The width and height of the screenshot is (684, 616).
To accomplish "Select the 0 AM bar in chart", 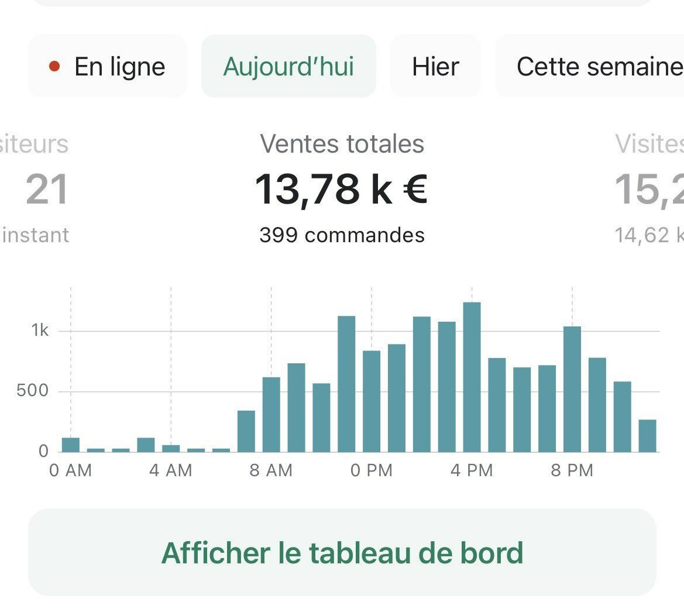I will point(71,445).
